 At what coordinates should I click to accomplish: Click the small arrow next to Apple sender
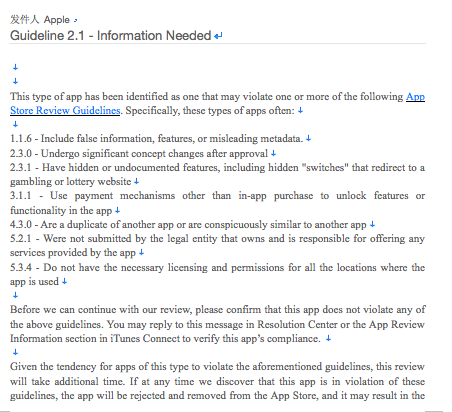tap(76, 21)
